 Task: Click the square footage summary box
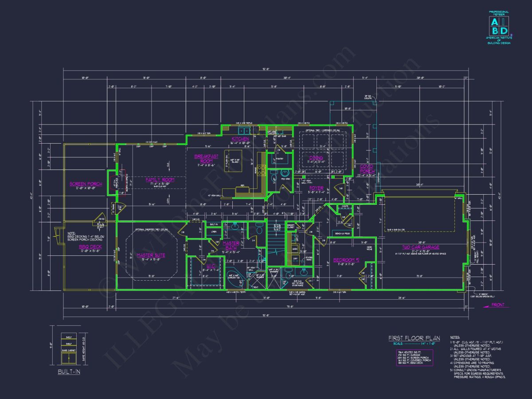tap(414, 357)
